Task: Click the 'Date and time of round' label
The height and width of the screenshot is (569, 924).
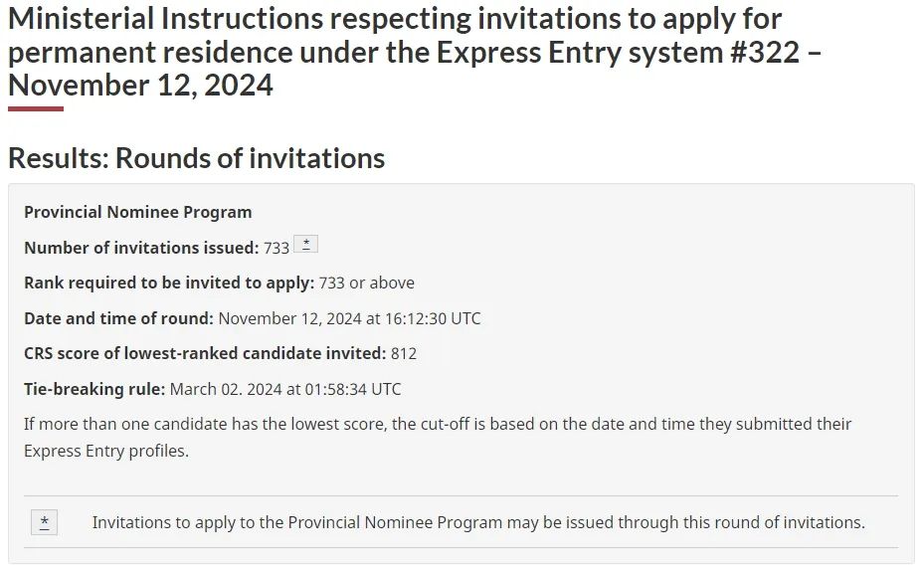Action: click(118, 318)
